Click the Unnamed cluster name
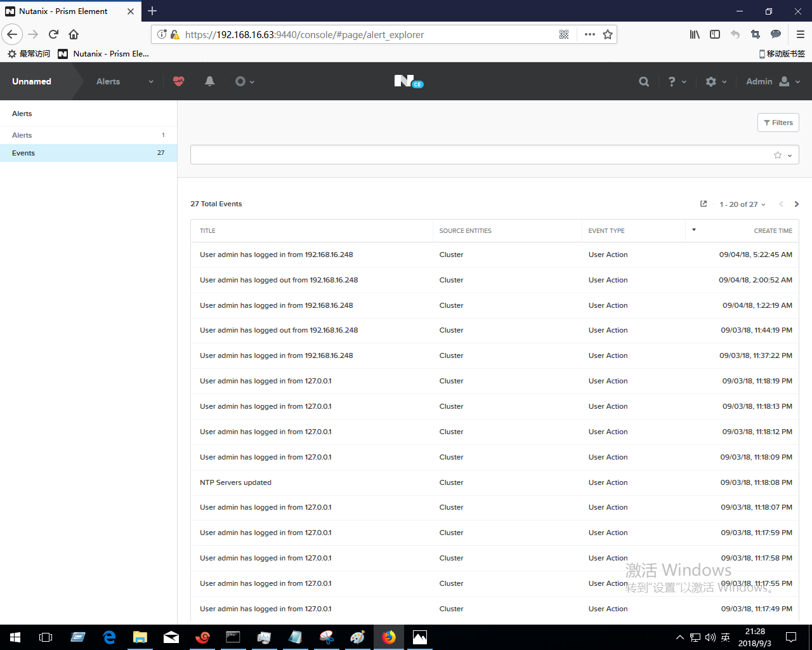The image size is (812, 650). [x=32, y=81]
